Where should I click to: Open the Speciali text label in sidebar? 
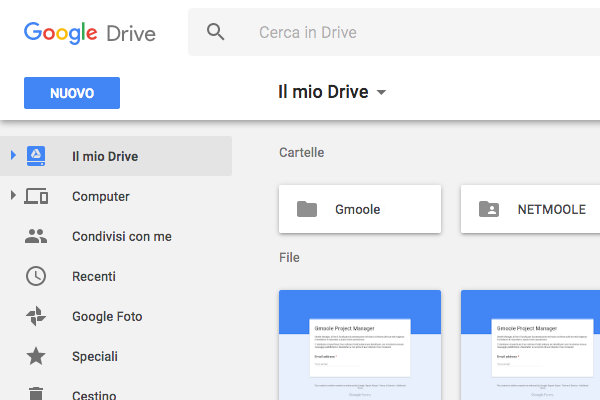(95, 357)
